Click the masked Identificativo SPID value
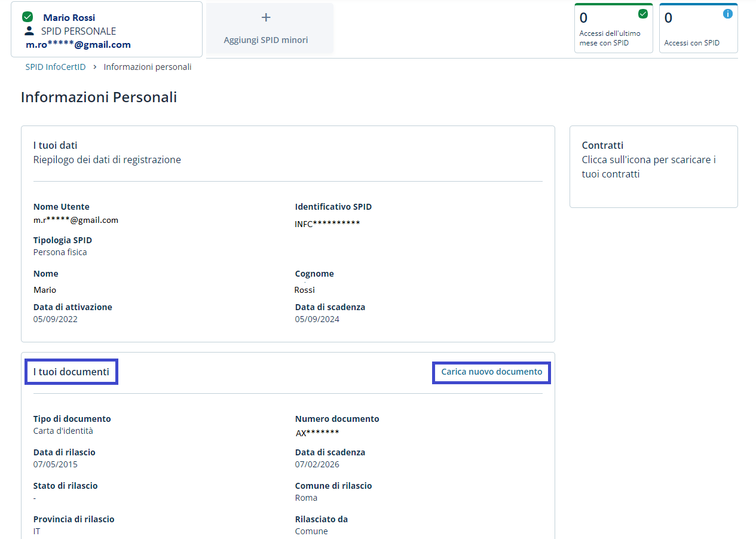 point(328,224)
